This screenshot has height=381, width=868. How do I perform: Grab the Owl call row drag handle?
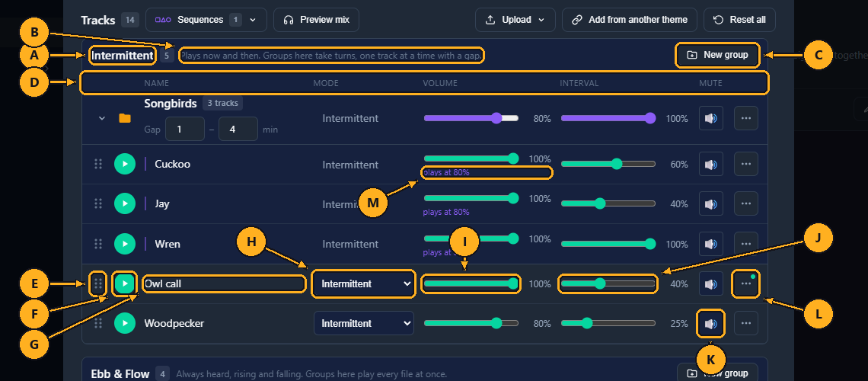[98, 283]
